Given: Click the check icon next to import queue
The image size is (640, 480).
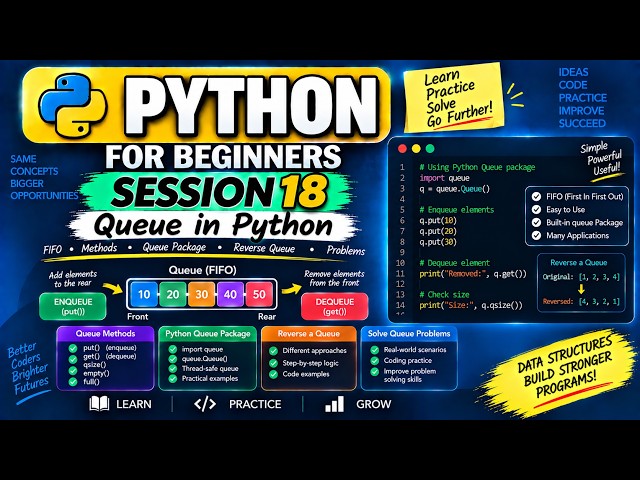Looking at the screenshot, I should (x=173, y=349).
